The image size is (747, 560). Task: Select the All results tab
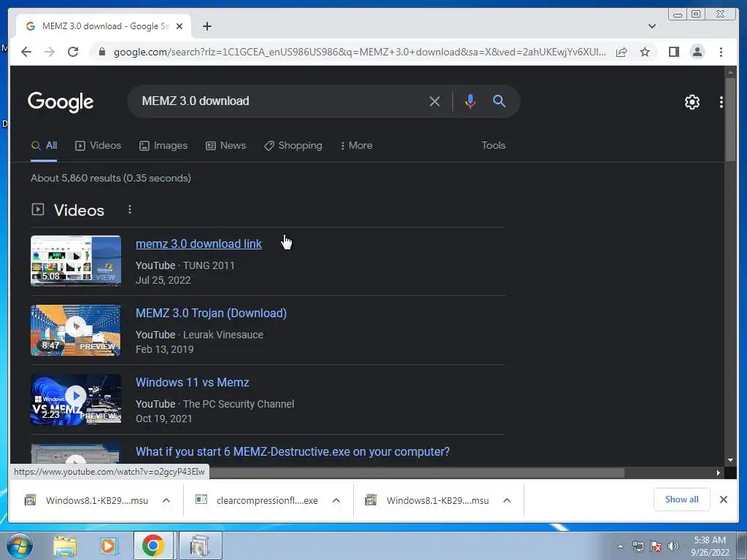[x=44, y=146]
